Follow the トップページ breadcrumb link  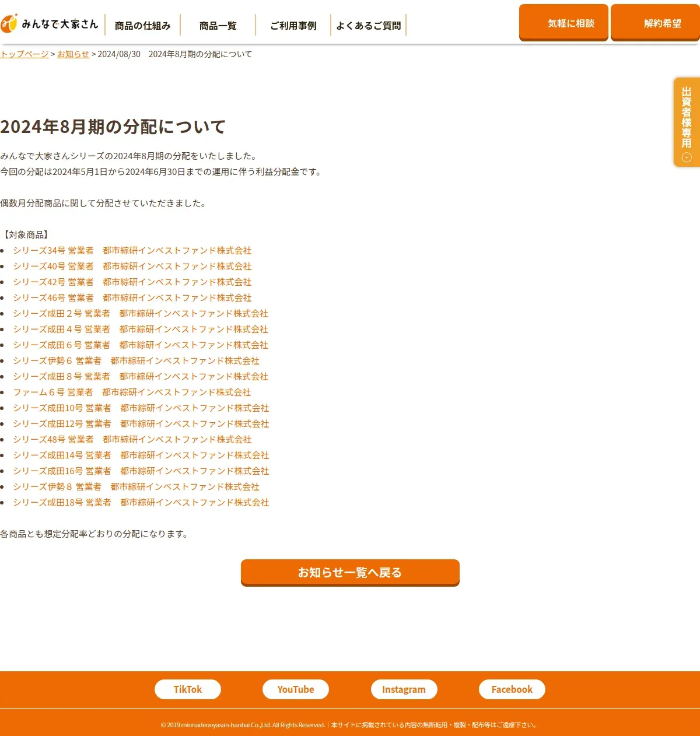point(24,54)
